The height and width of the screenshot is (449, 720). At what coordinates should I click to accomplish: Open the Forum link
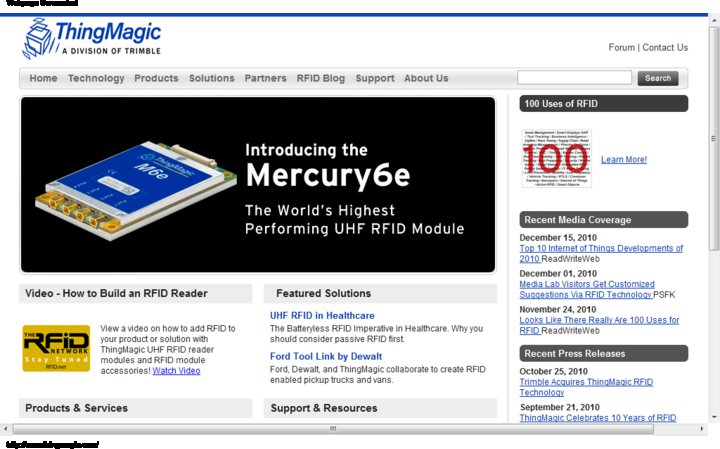(621, 47)
